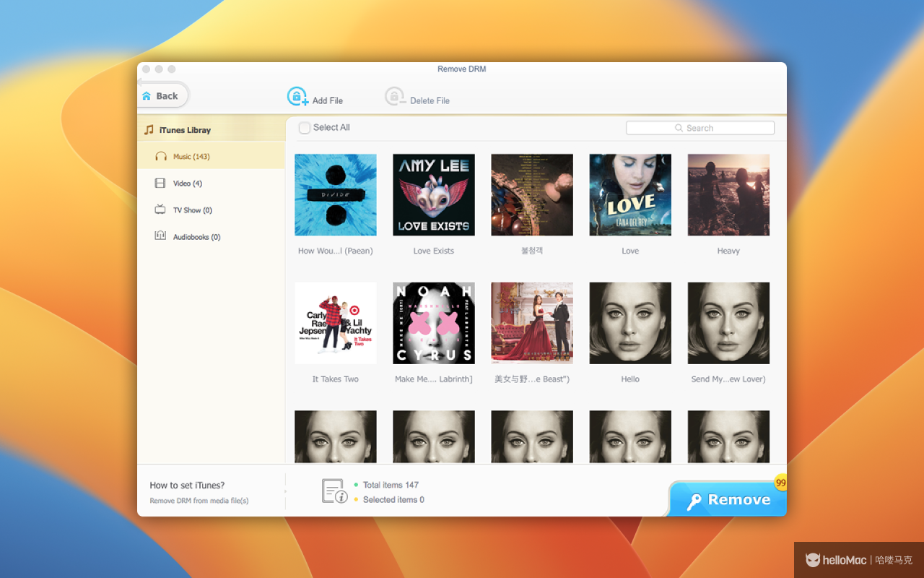This screenshot has width=924, height=578.
Task: Click the Add File lock icon
Action: tap(297, 97)
